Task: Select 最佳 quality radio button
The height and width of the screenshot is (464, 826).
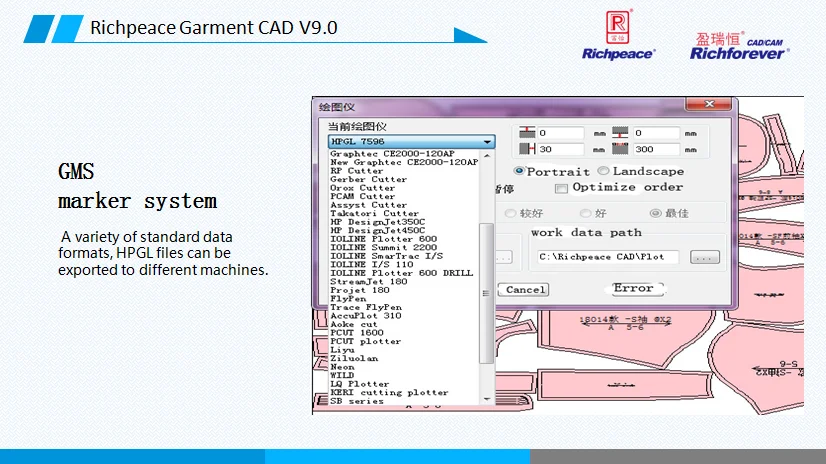Action: 655,213
